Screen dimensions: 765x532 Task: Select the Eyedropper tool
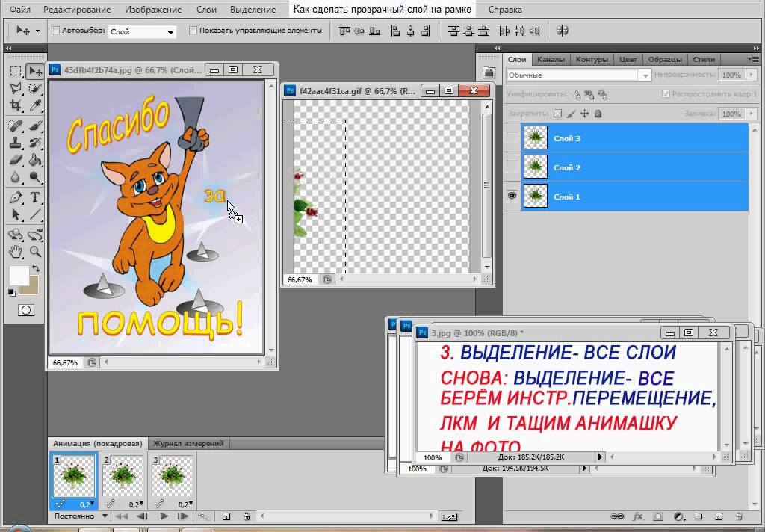click(35, 105)
